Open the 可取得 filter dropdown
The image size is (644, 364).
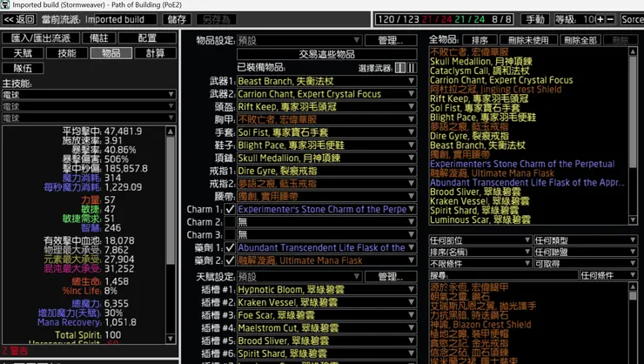[586, 263]
